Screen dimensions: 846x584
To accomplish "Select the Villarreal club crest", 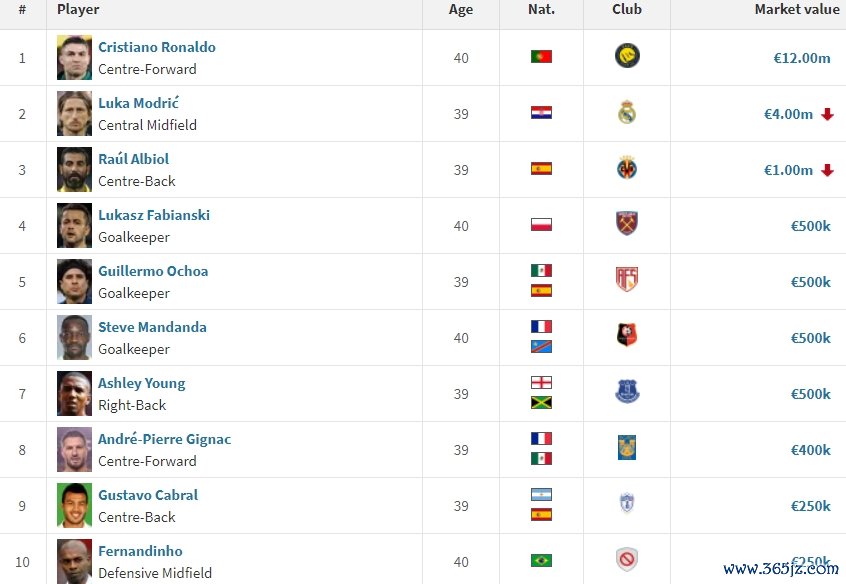I will [627, 168].
